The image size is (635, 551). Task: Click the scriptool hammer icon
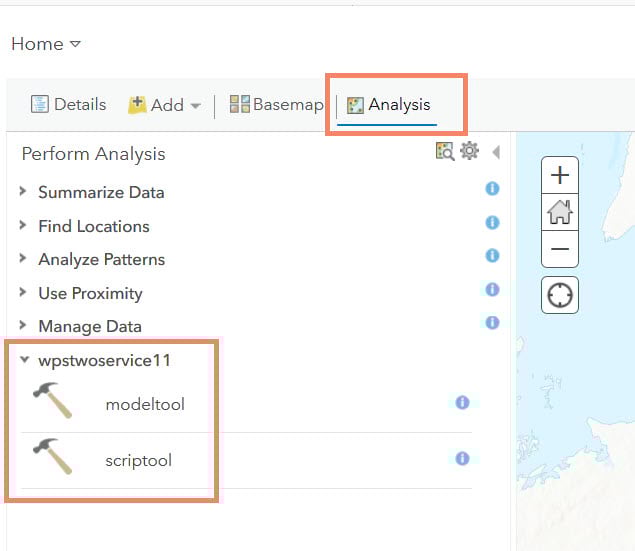[x=53, y=456]
